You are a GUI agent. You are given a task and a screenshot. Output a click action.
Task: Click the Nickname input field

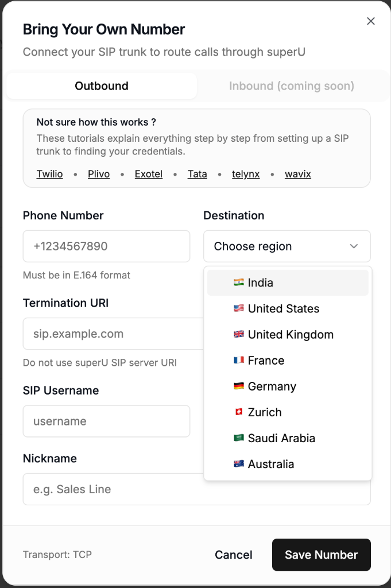point(196,489)
